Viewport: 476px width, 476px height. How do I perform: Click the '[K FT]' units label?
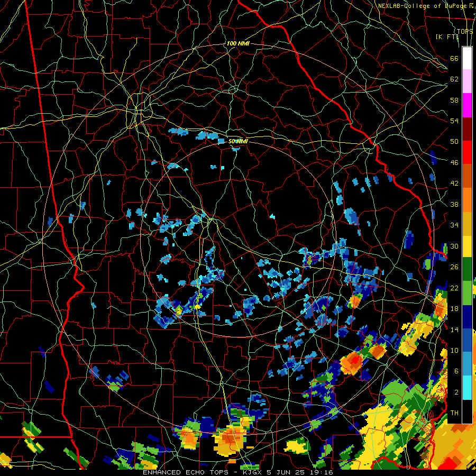point(447,37)
